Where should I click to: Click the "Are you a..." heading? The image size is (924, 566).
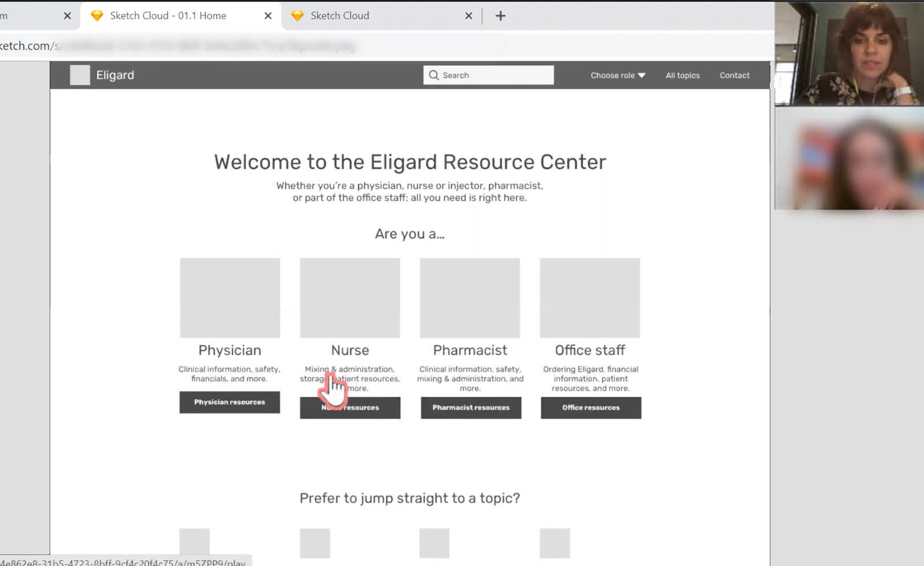410,234
